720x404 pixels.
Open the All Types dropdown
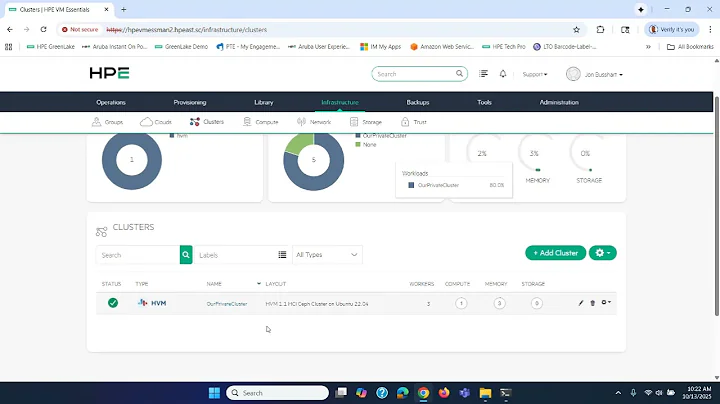[327, 255]
